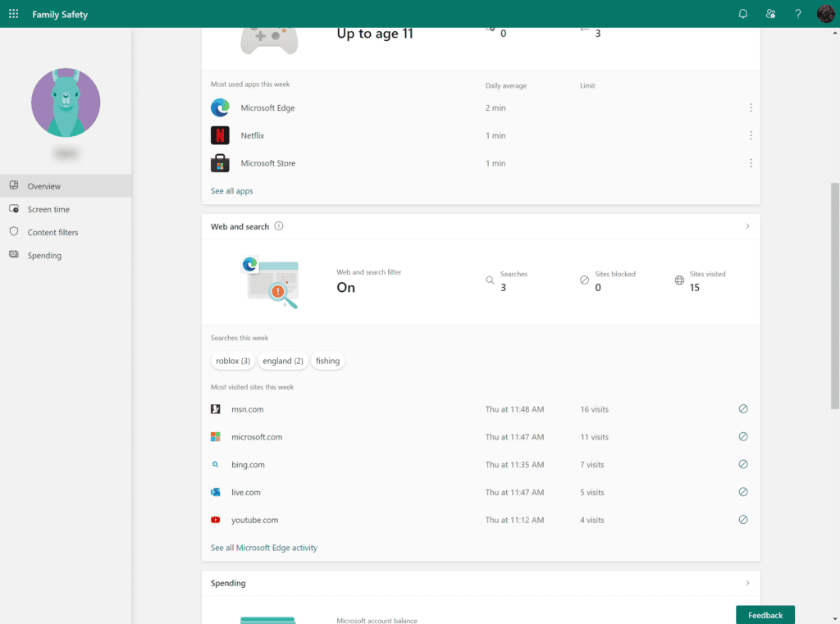
Task: Block the youtube.com website
Action: coord(743,519)
